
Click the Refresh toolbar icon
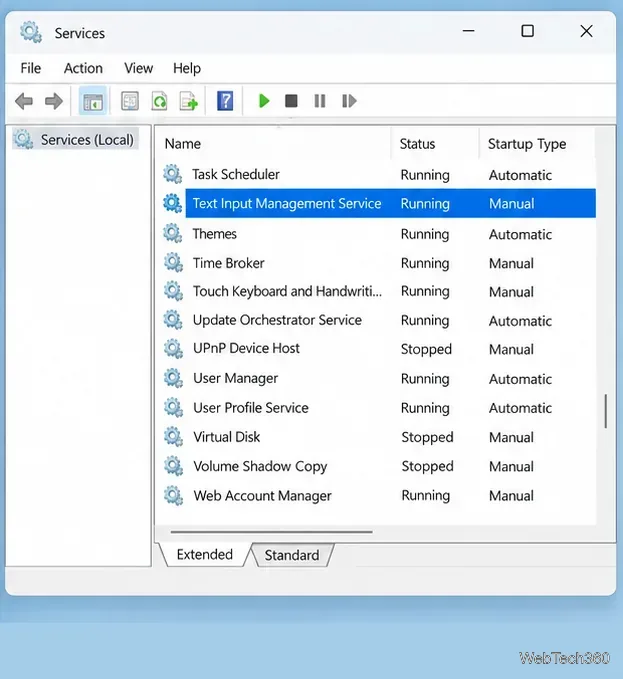pyautogui.click(x=159, y=101)
